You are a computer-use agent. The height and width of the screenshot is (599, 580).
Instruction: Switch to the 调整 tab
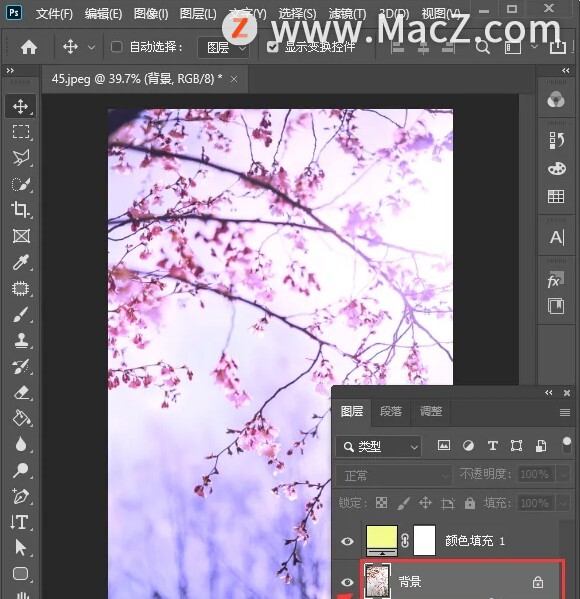point(431,411)
